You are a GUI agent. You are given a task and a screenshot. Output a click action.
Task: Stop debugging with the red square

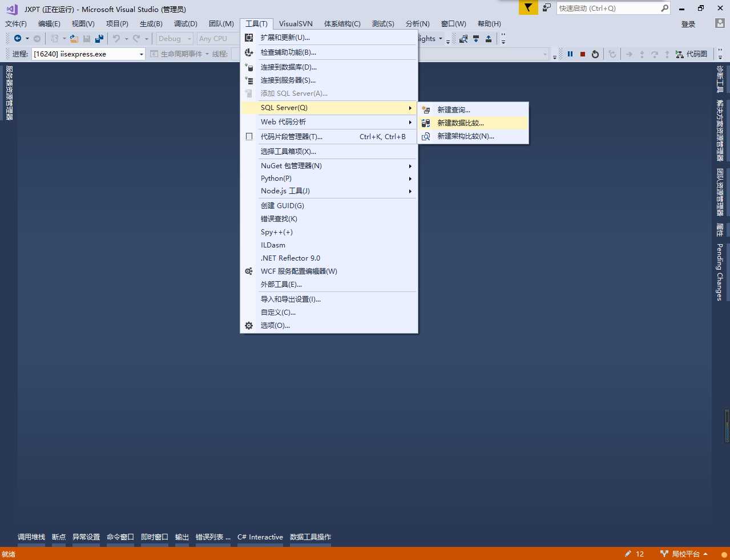coord(583,54)
